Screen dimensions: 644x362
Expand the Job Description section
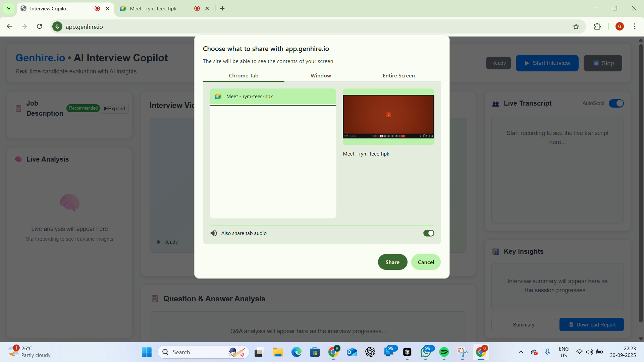pyautogui.click(x=114, y=108)
